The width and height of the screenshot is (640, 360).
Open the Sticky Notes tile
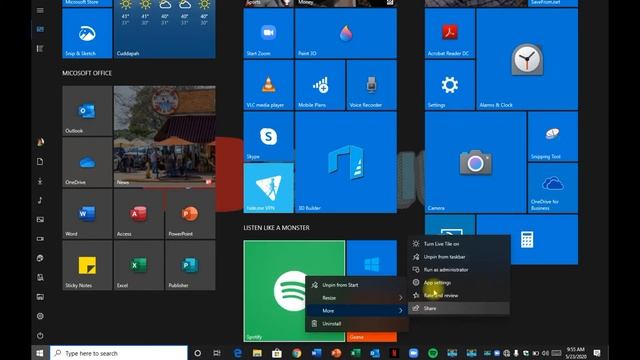click(87, 265)
